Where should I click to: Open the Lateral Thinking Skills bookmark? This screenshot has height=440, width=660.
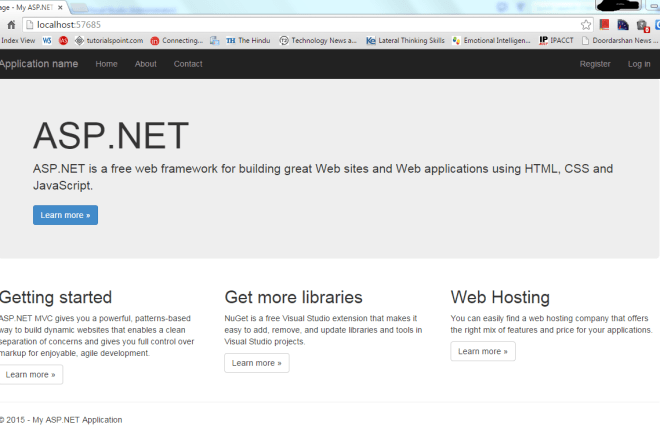(x=405, y=40)
